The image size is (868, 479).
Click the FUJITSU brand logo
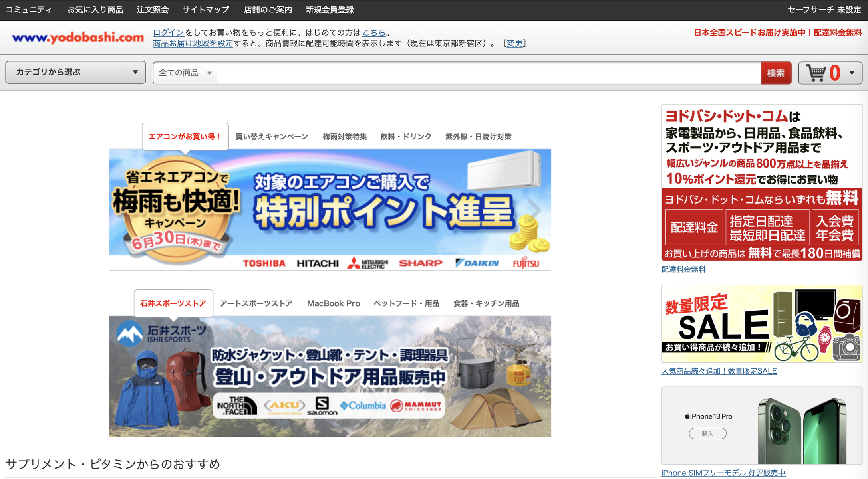(526, 263)
